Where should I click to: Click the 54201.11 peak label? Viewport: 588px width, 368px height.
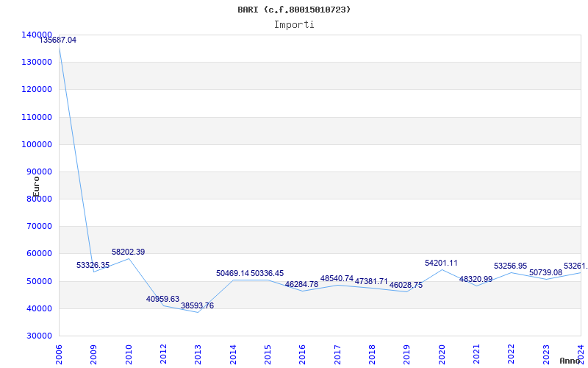[x=441, y=263]
